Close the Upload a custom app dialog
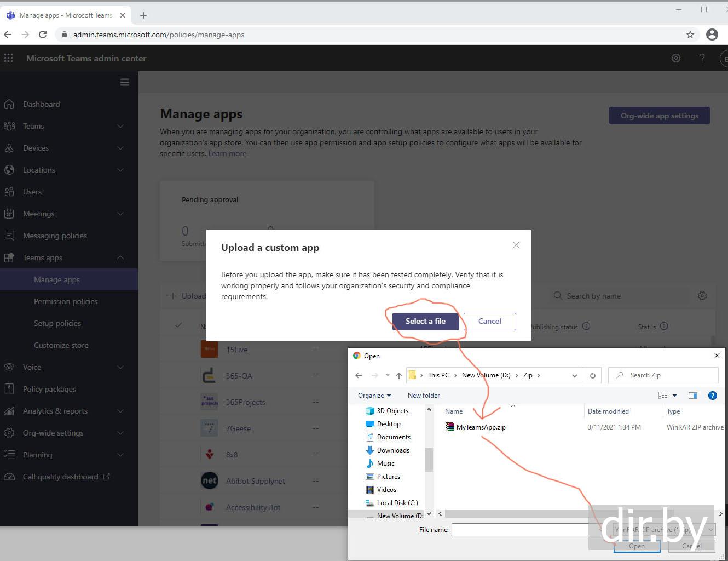Viewport: 728px width, 561px height. [x=516, y=245]
